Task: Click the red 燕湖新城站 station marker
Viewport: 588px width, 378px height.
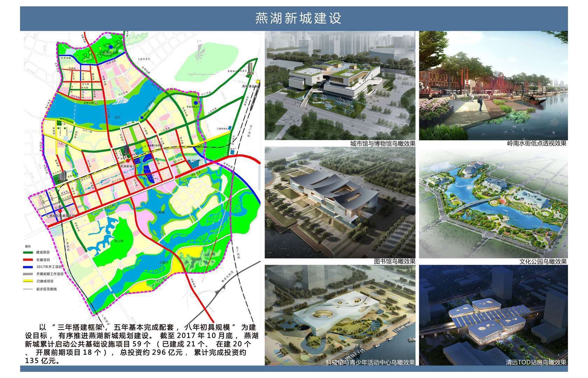Action: click(128, 160)
